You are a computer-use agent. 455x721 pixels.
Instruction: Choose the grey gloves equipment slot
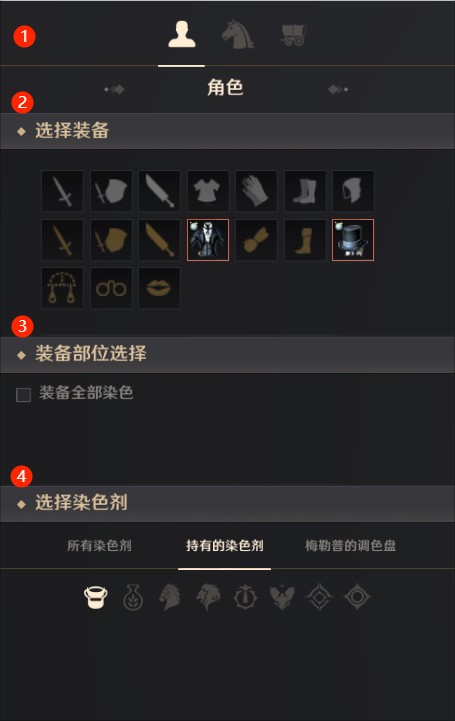click(x=256, y=191)
